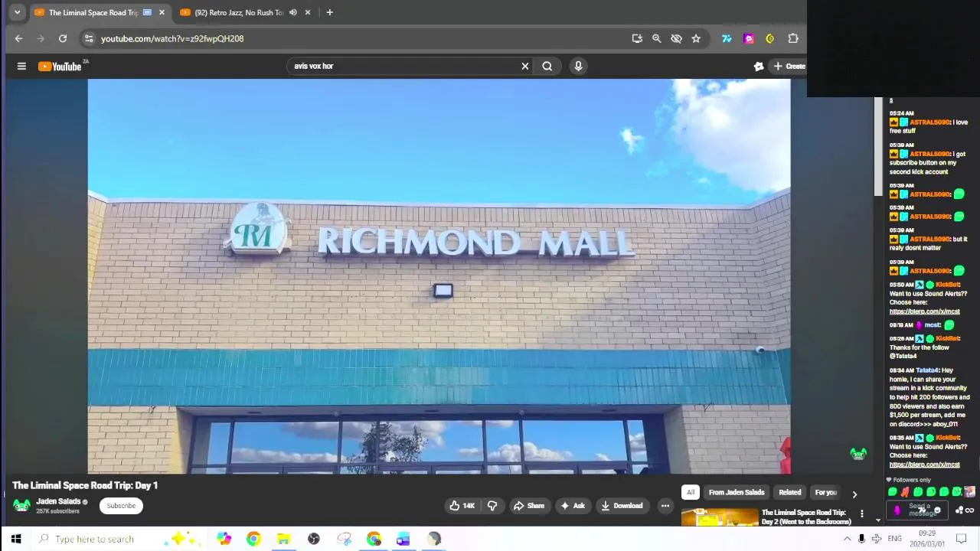Open the YouTube guide hamburger menu
980x551 pixels.
pos(21,67)
